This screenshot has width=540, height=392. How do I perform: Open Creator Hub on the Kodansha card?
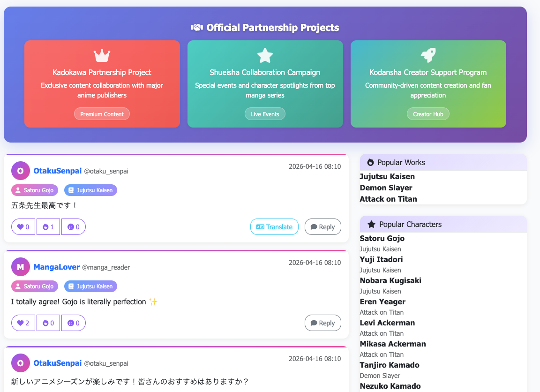pyautogui.click(x=428, y=113)
